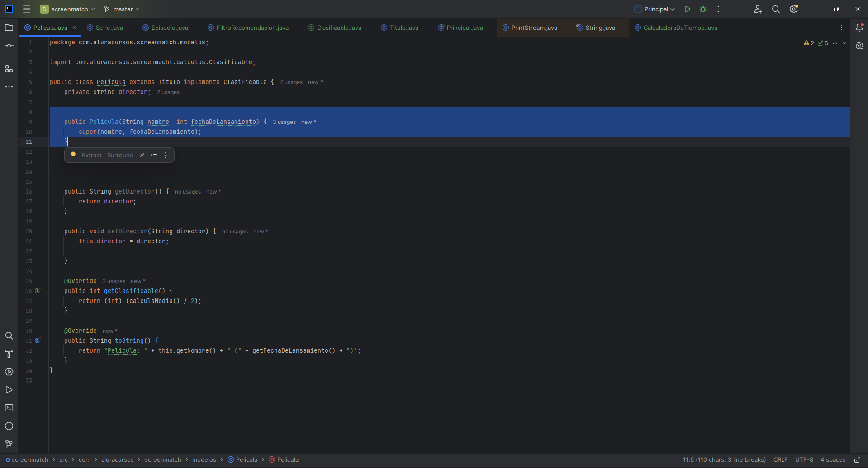Switch to PrintStream.java tab

click(x=534, y=28)
